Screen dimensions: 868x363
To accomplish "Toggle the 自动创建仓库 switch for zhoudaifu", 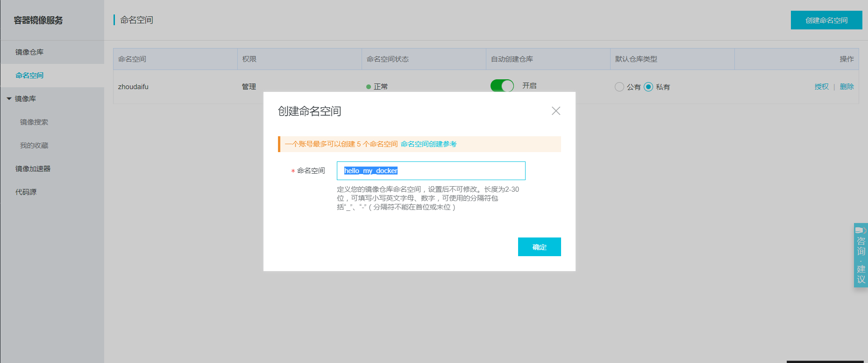I will coord(502,86).
